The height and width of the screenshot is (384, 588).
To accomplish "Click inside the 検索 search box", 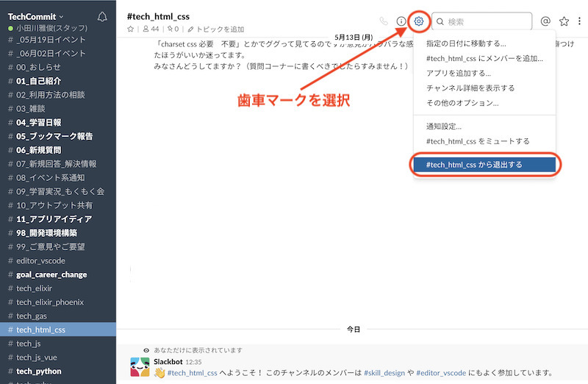I will click(x=482, y=21).
